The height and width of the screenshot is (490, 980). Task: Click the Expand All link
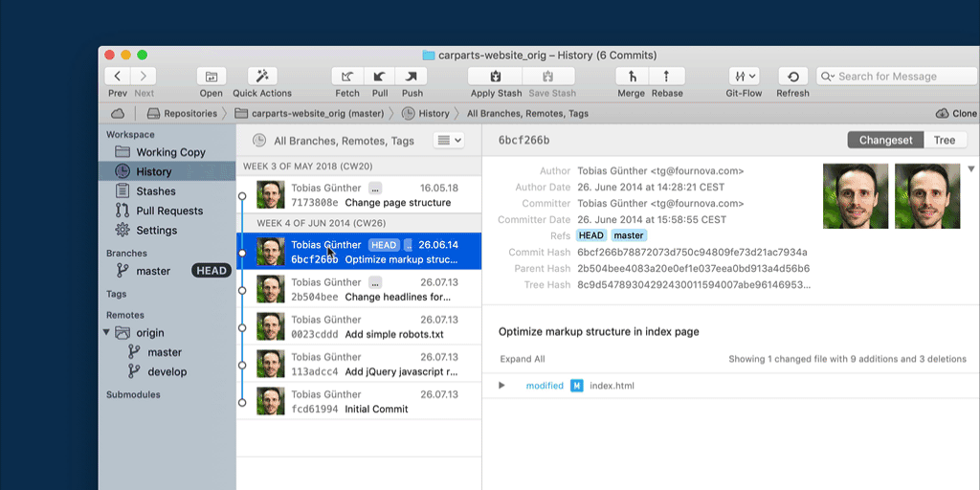point(522,359)
